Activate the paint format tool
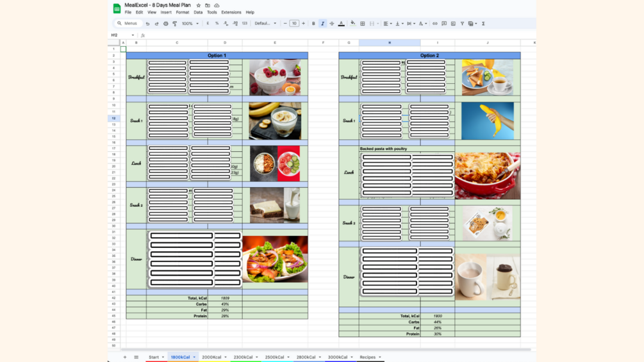The height and width of the screenshot is (362, 644). [174, 24]
